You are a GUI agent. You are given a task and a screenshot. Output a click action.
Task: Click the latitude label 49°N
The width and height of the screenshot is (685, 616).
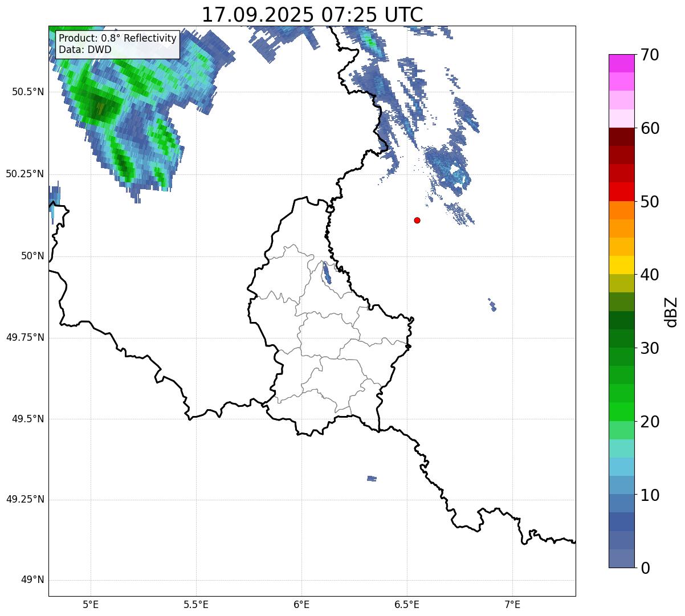click(32, 580)
